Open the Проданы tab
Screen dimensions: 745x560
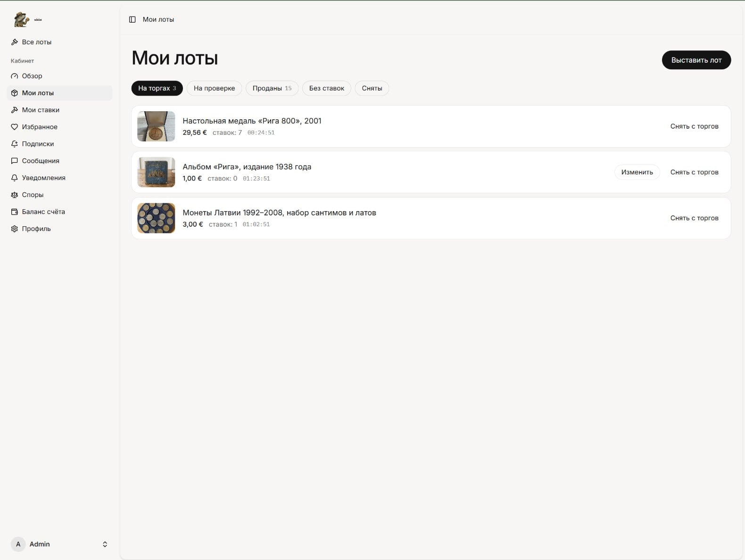click(272, 88)
